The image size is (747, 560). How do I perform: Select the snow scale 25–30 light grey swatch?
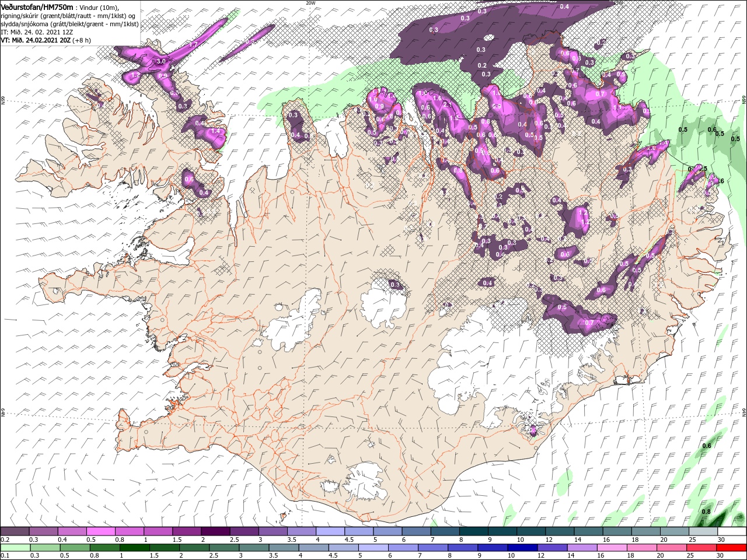pos(704,531)
